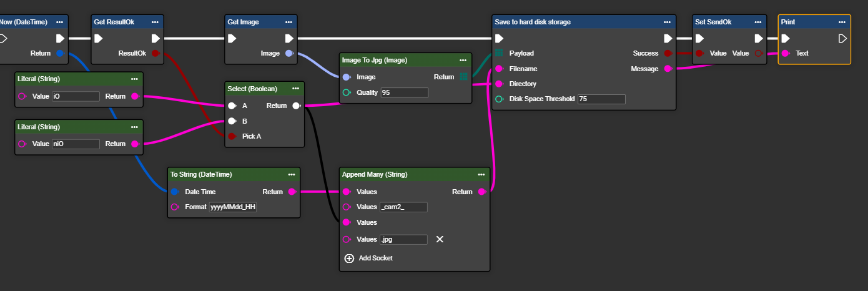Click the Get Image execution output arrow
Screen dimensions: 868x291
[x=288, y=39]
